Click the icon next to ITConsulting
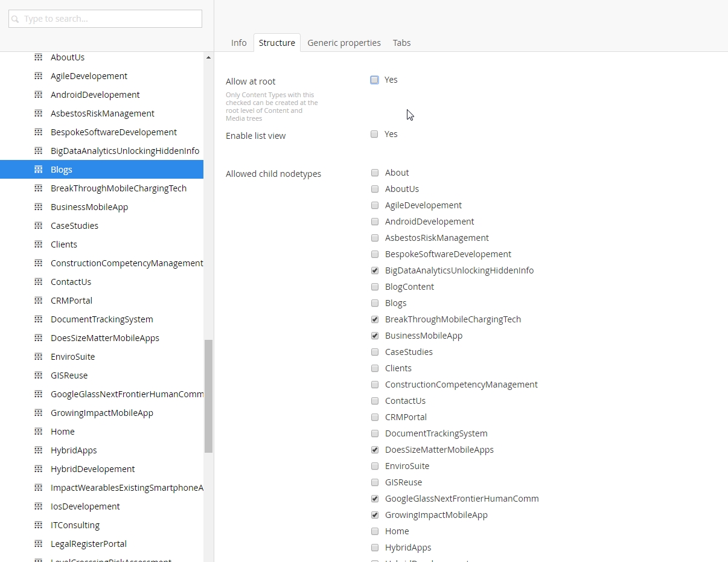 click(x=38, y=525)
